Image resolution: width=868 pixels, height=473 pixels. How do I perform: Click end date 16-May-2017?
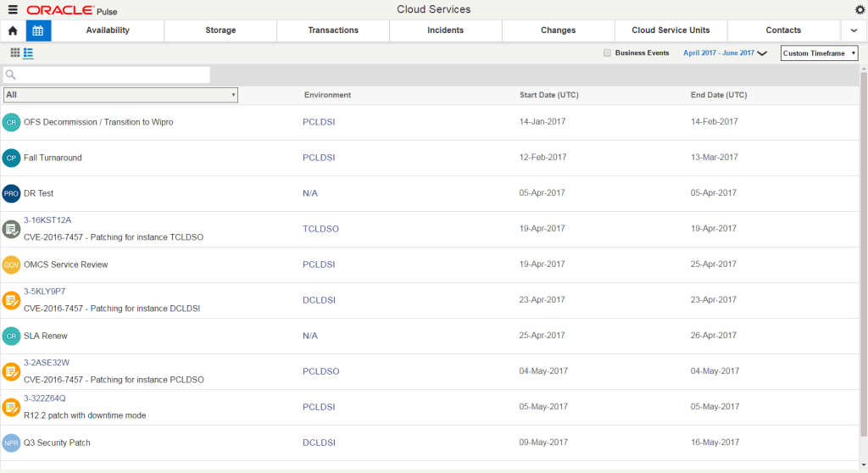[715, 442]
